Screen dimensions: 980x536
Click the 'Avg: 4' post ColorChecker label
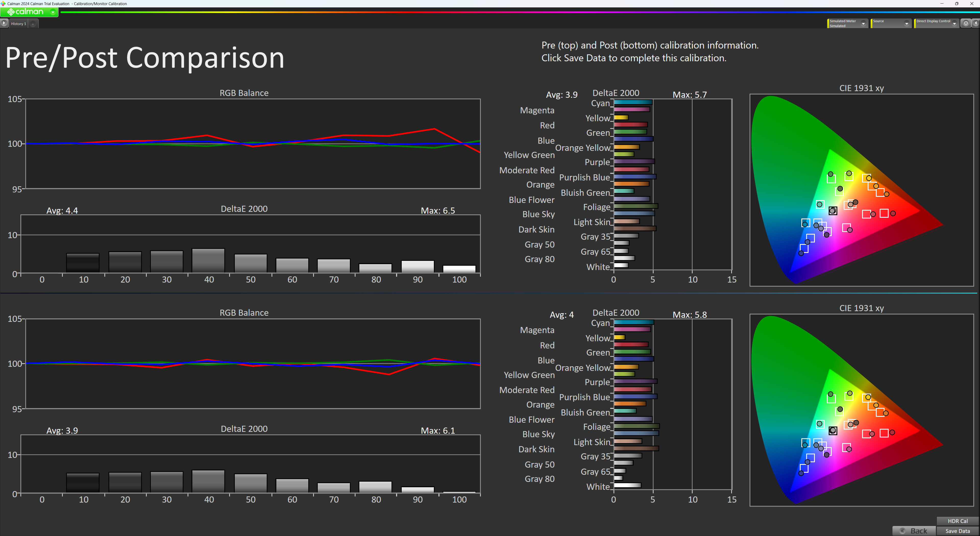click(561, 315)
